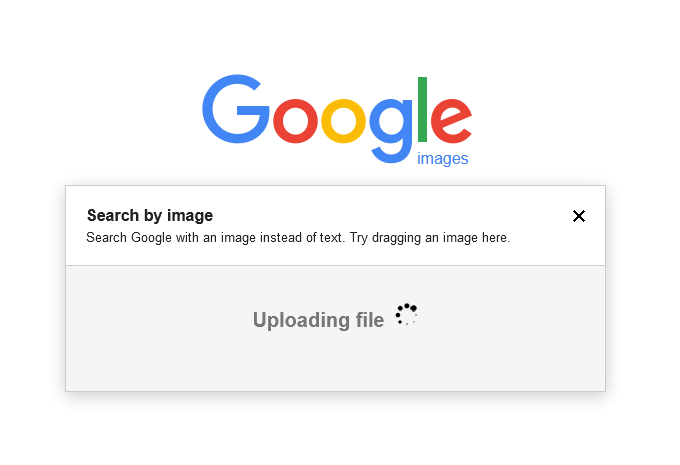Click the red e in Google logo
Screen dimensions: 680x465
click(451, 121)
